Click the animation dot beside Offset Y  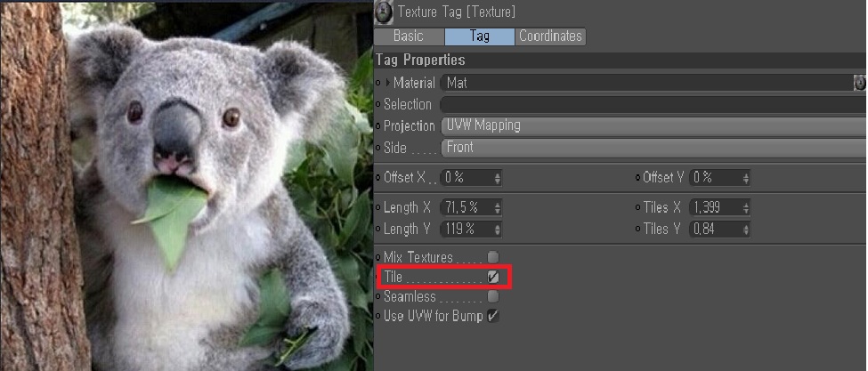tap(637, 178)
